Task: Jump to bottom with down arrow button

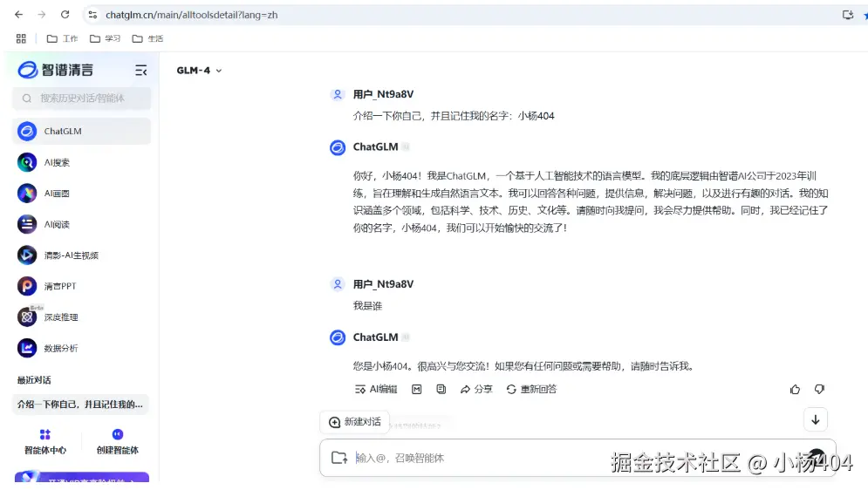Action: click(x=816, y=419)
